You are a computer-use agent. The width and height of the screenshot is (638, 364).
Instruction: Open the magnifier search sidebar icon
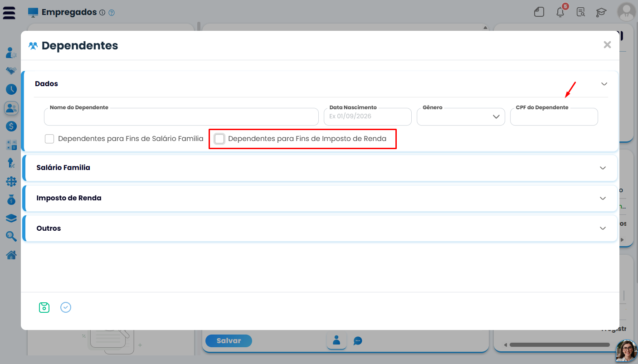point(11,236)
